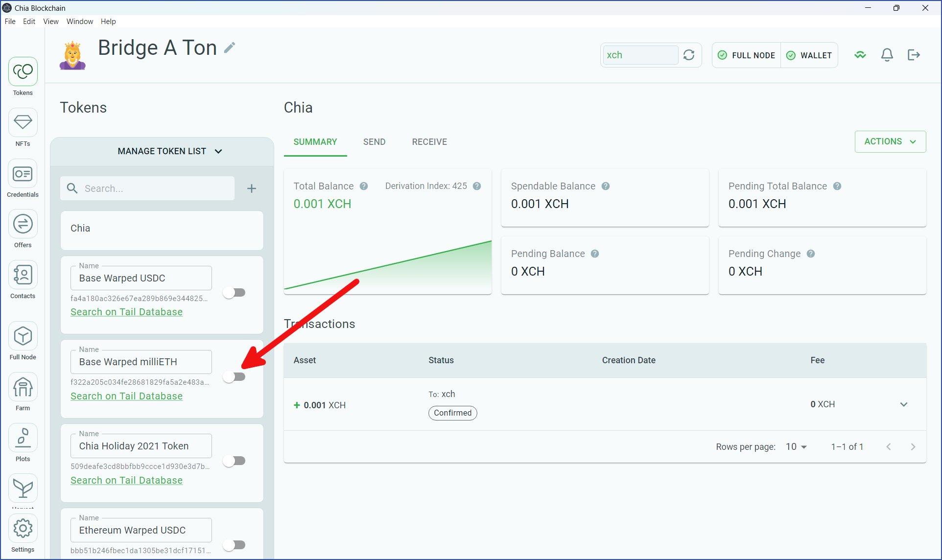Click the add token plus icon
The width and height of the screenshot is (942, 560).
click(x=252, y=188)
